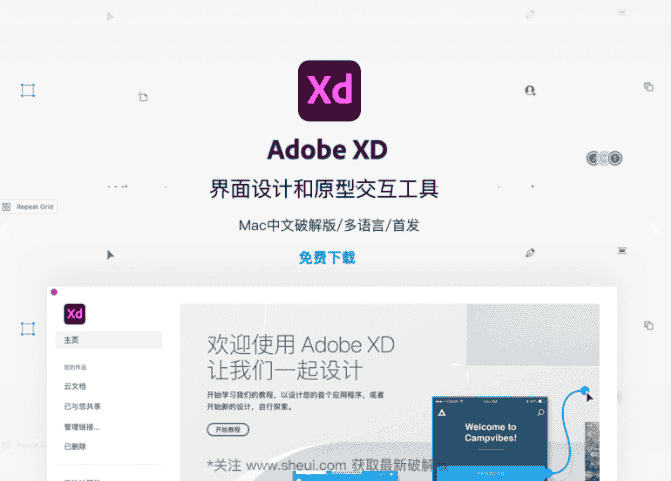Viewport: 671px width, 481px height.
Task: Click the Adobe XD title text
Action: (327, 150)
